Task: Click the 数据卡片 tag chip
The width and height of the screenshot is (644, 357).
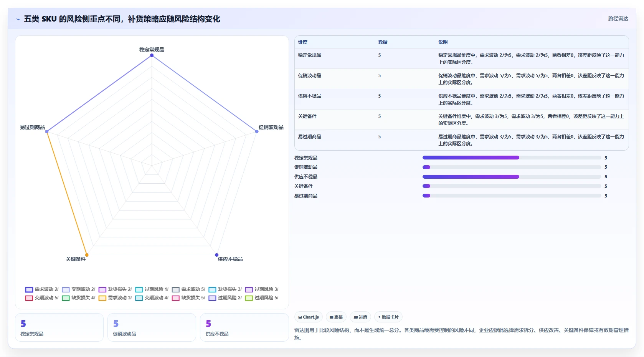Action: coord(388,317)
